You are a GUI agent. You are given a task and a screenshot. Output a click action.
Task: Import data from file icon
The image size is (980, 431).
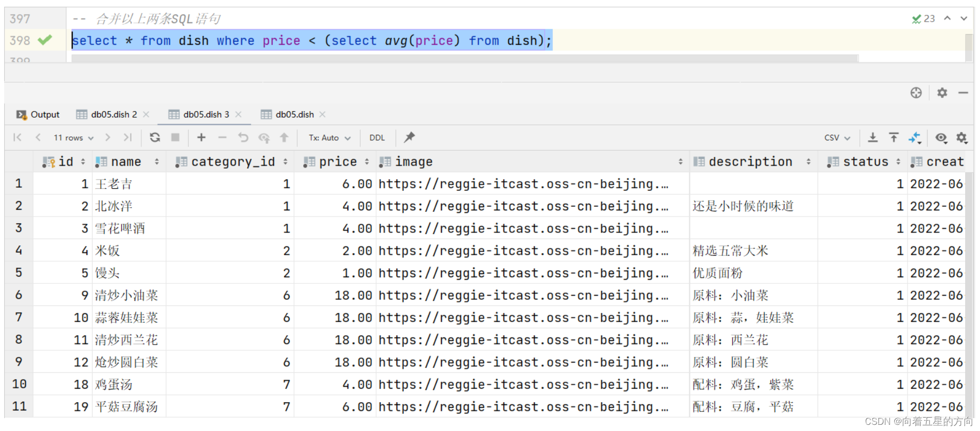[x=894, y=137]
